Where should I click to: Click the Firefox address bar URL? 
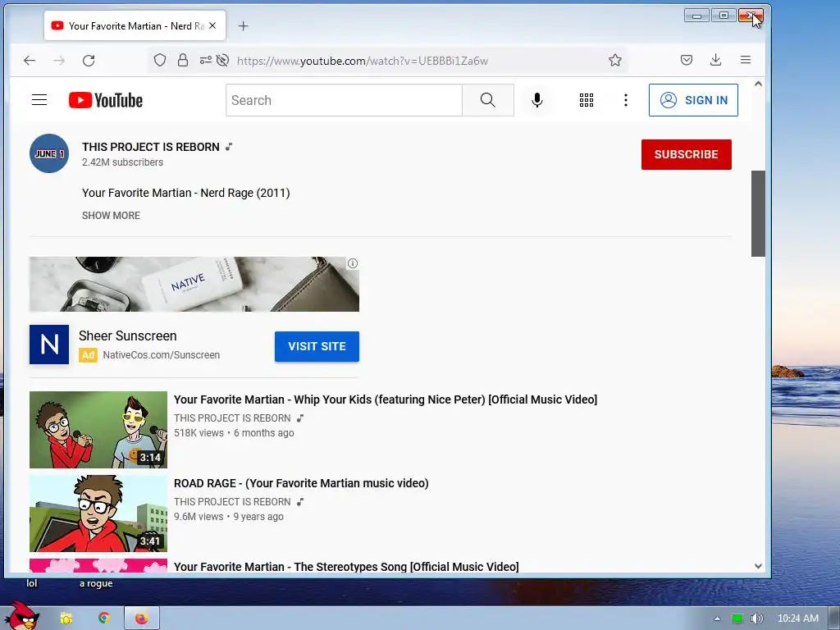click(x=362, y=61)
